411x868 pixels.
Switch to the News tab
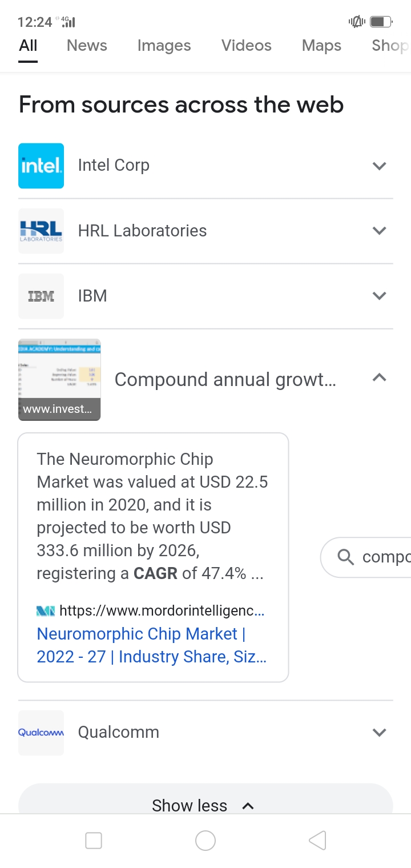tap(87, 46)
